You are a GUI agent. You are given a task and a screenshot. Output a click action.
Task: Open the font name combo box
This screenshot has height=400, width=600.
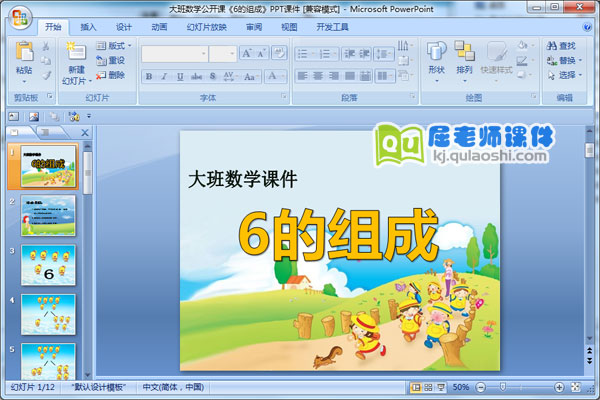pos(174,54)
